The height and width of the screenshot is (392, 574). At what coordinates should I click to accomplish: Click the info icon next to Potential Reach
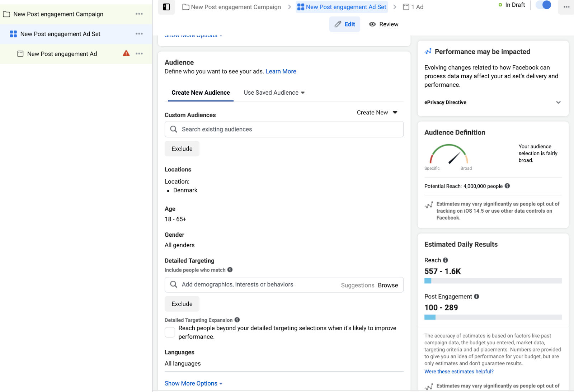507,186
